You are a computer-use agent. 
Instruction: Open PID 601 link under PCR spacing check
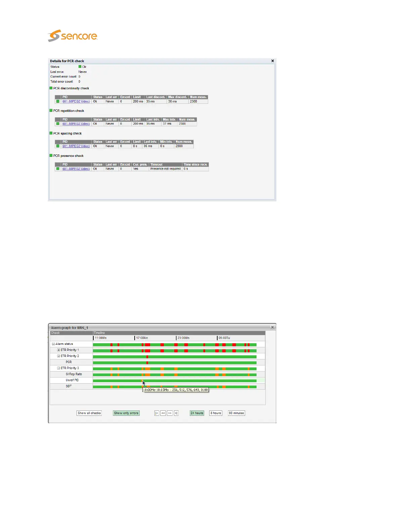[x=76, y=146]
